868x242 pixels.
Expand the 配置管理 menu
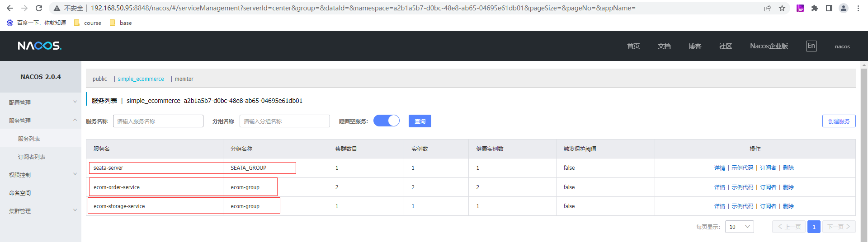coord(41,102)
